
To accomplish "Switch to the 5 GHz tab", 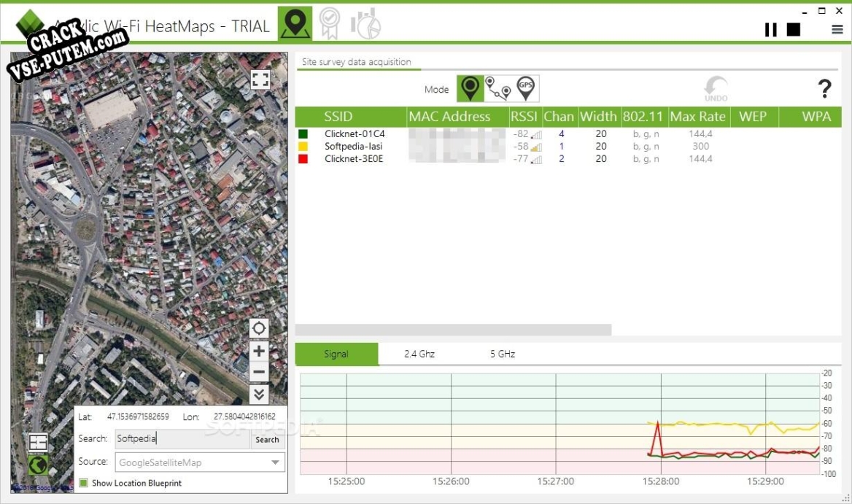I will coord(503,354).
